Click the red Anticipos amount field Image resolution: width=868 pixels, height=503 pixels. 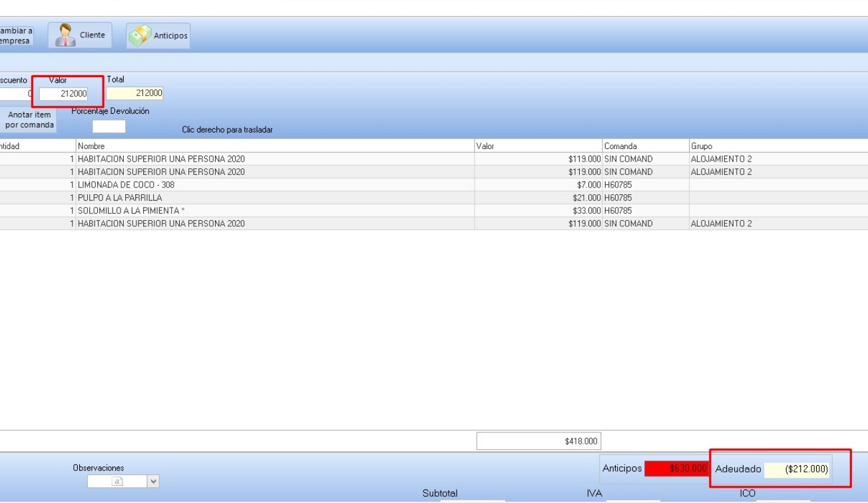click(x=676, y=469)
